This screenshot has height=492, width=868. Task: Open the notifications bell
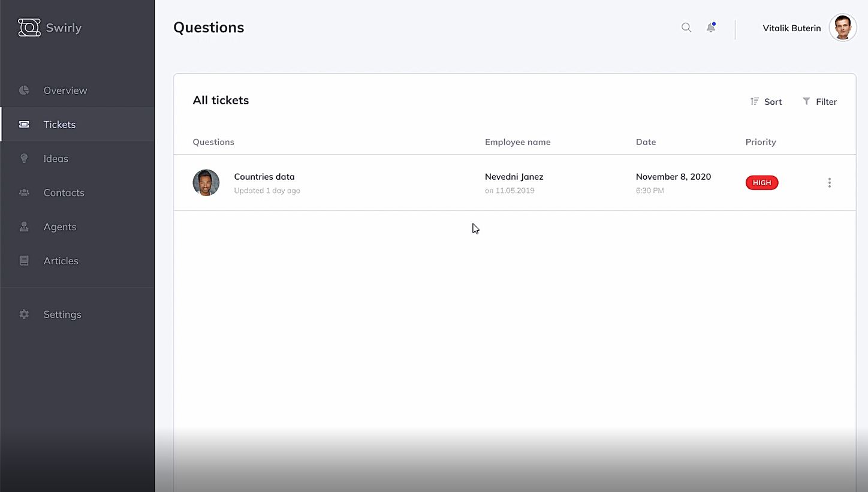(711, 28)
